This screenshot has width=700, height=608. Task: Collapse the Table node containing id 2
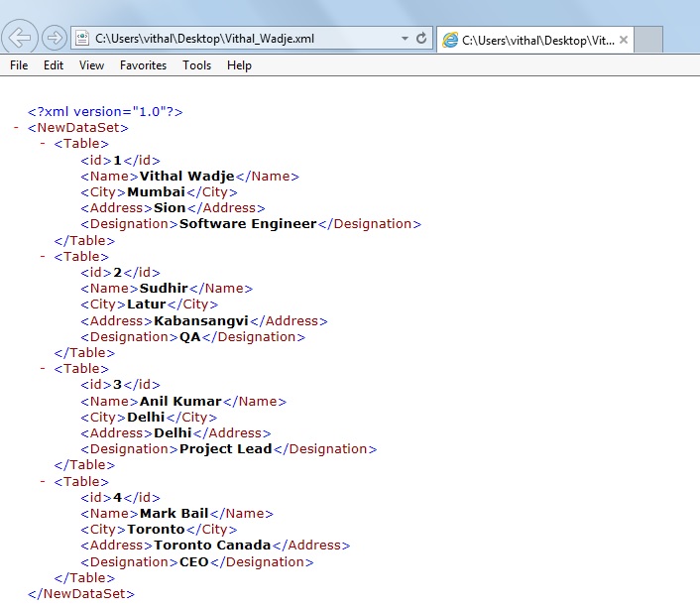coord(43,257)
